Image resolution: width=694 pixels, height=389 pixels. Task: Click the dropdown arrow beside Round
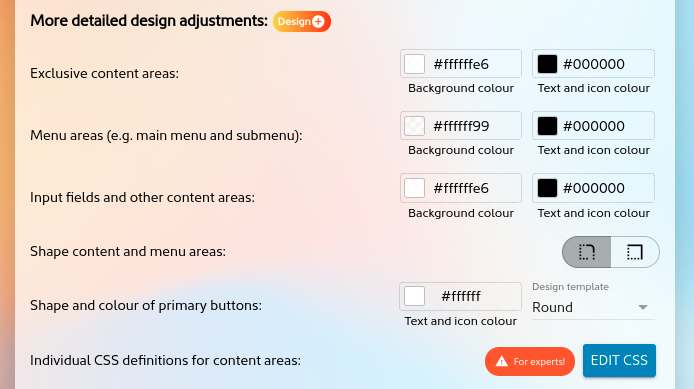point(643,307)
